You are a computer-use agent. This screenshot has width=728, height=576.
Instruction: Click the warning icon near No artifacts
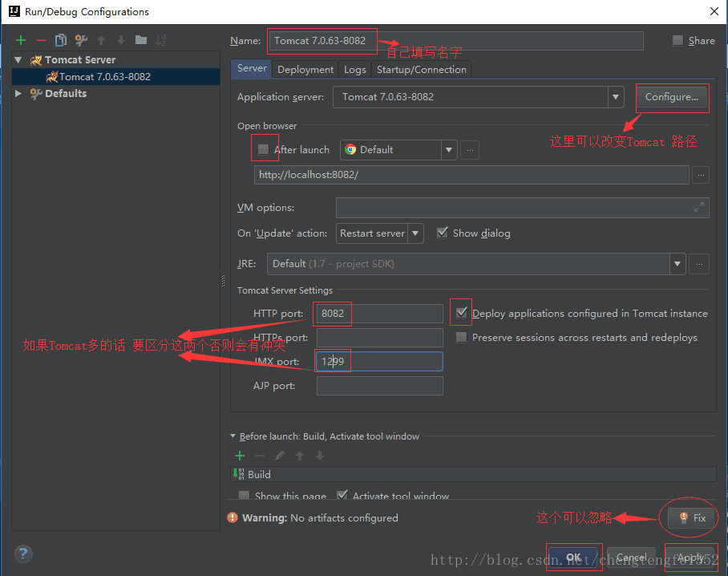233,517
